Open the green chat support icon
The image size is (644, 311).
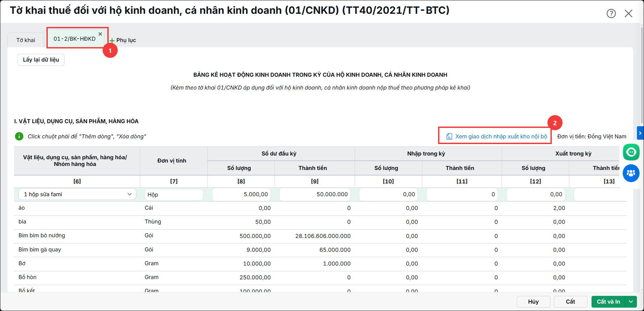coord(631,152)
